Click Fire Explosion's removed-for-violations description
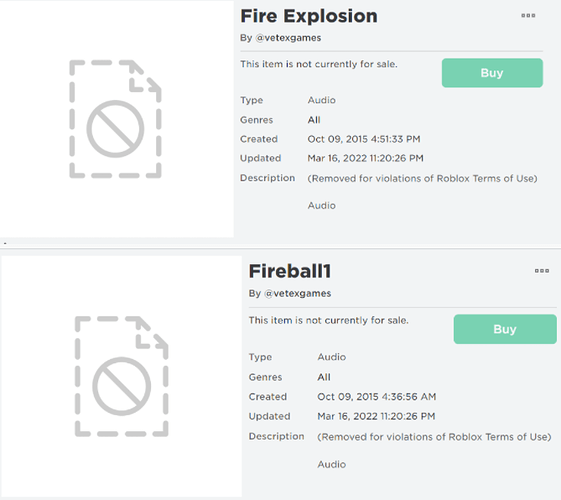The width and height of the screenshot is (561, 500). (422, 178)
